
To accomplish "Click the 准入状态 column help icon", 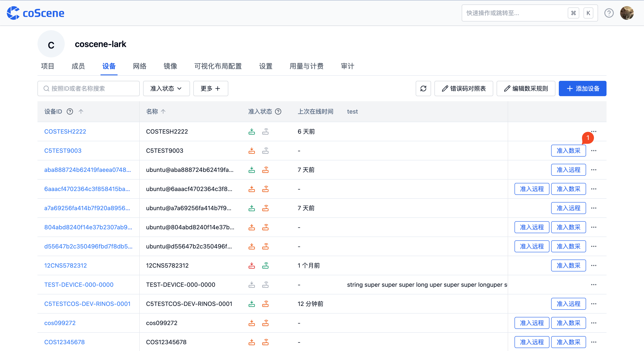I will tap(278, 111).
